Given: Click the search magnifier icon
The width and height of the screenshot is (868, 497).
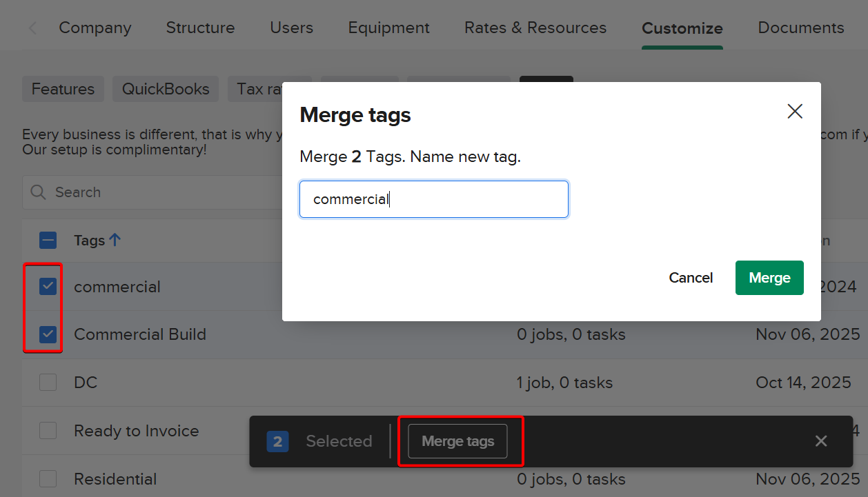Looking at the screenshot, I should click(39, 192).
